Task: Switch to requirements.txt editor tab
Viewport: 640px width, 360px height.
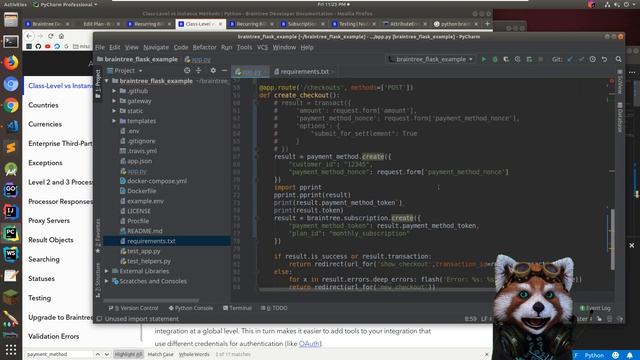Action: [x=304, y=71]
